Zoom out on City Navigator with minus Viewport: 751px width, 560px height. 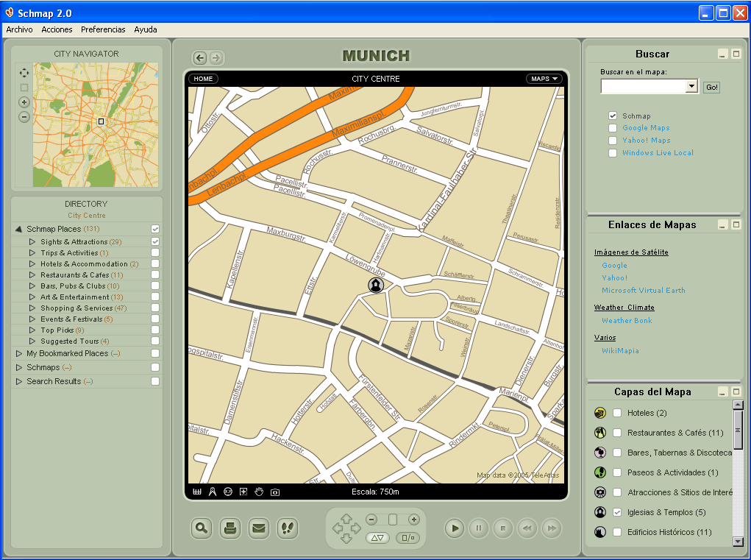(24, 117)
